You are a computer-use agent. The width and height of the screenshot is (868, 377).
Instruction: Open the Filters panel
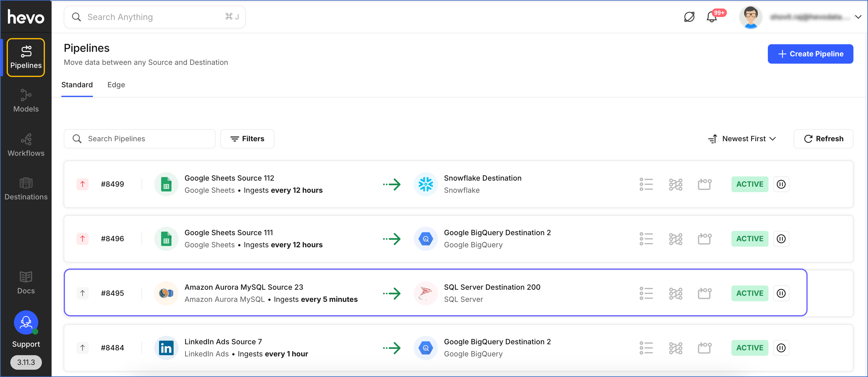pos(247,139)
